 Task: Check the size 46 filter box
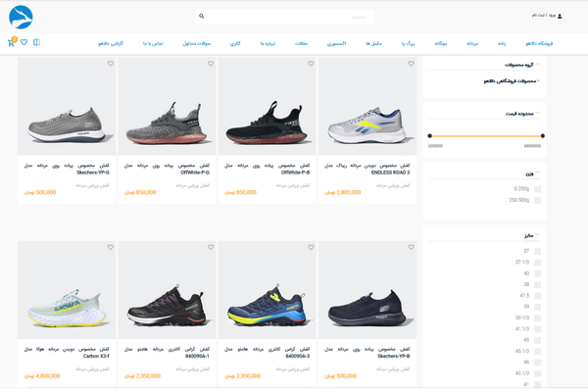click(x=537, y=363)
